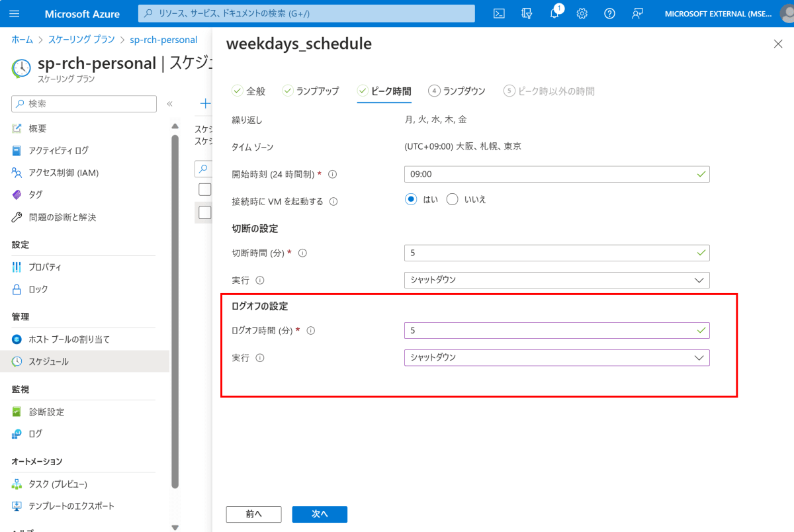794x532 pixels.
Task: Close the weekdays_schedule panel
Action: point(778,44)
